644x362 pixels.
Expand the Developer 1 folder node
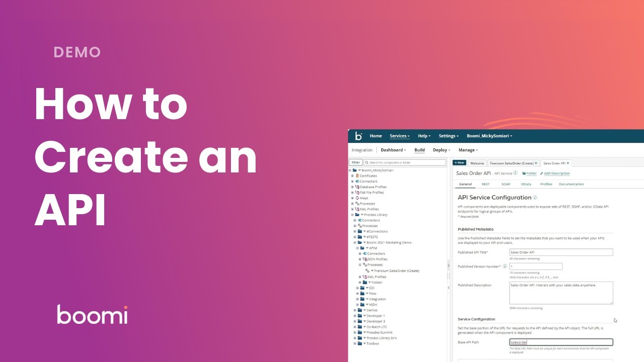pos(355,316)
